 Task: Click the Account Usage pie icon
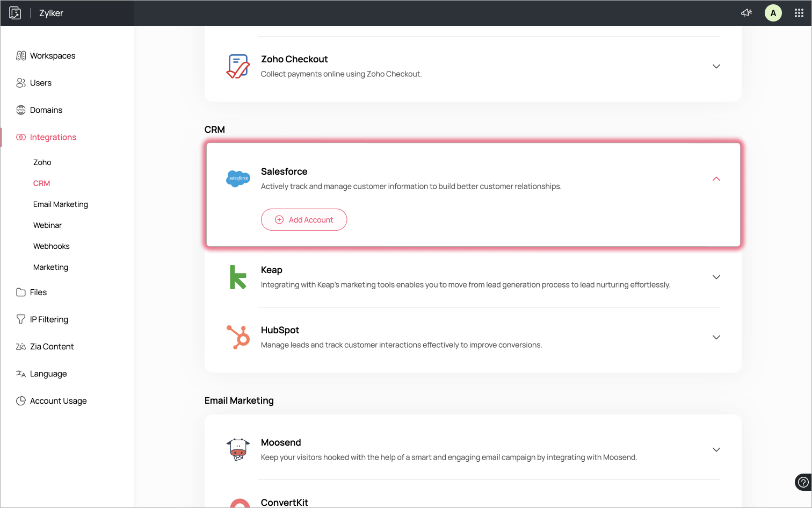21,401
